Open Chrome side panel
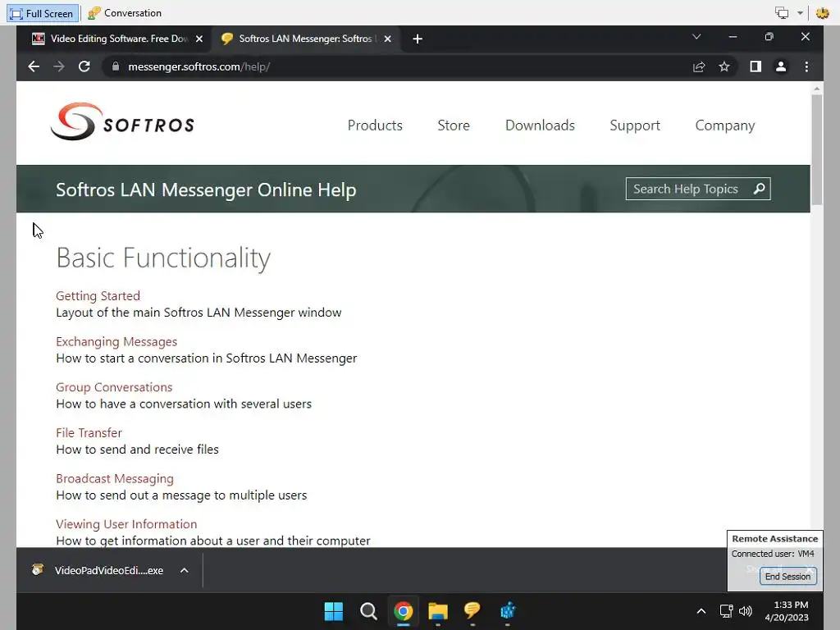 click(756, 66)
